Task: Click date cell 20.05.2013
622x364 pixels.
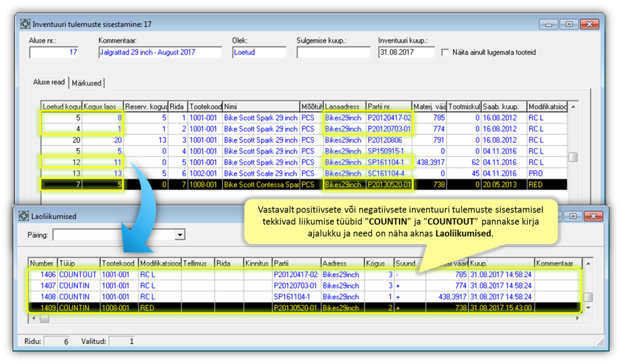Action: coord(504,185)
